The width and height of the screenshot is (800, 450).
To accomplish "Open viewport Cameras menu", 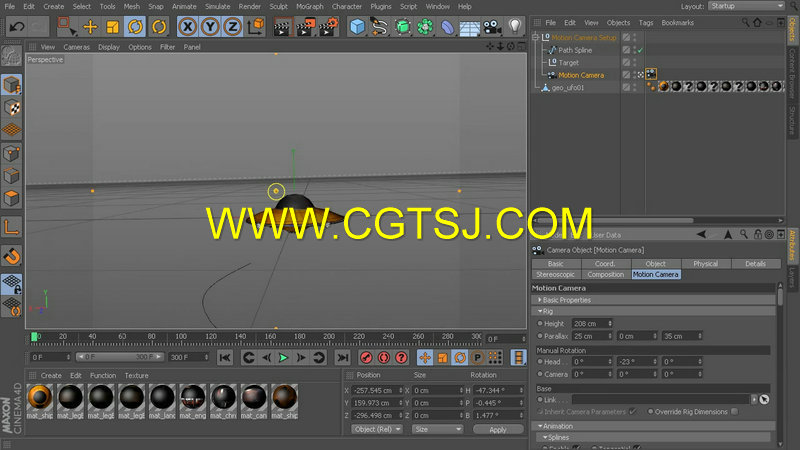I will (77, 47).
